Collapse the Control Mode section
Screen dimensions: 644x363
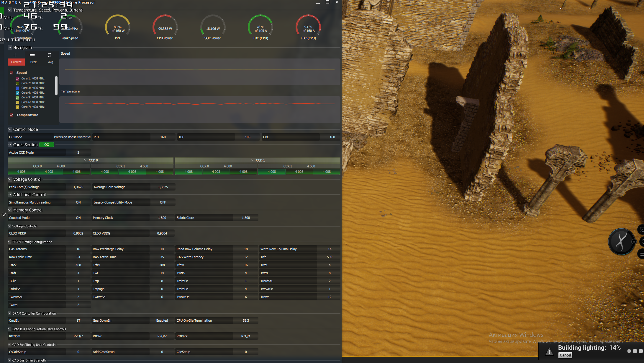tap(10, 129)
